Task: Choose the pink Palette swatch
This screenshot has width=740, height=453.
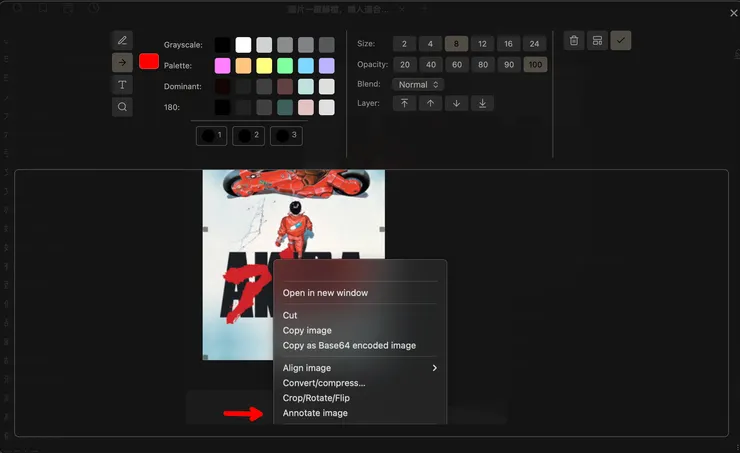Action: pyautogui.click(x=222, y=66)
